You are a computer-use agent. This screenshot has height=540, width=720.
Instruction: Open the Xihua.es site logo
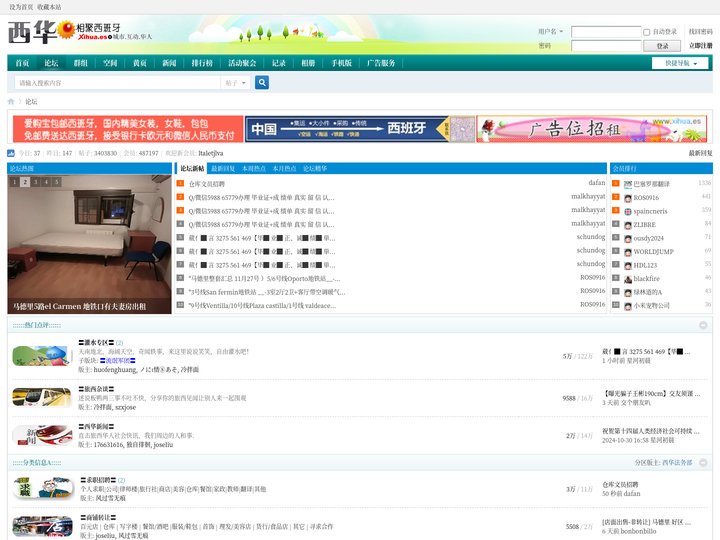coord(79,32)
